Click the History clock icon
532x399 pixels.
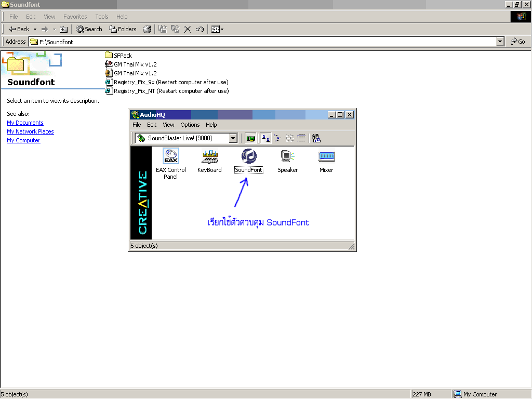point(147,29)
